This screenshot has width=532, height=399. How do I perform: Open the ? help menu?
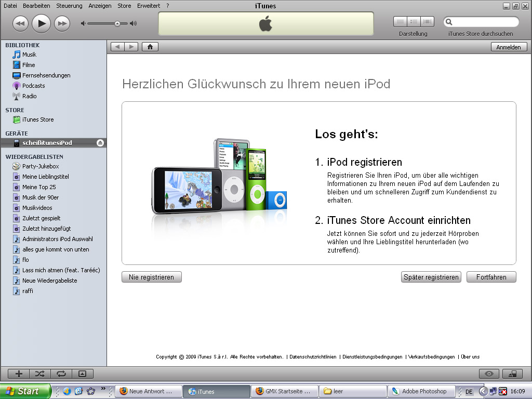point(168,6)
